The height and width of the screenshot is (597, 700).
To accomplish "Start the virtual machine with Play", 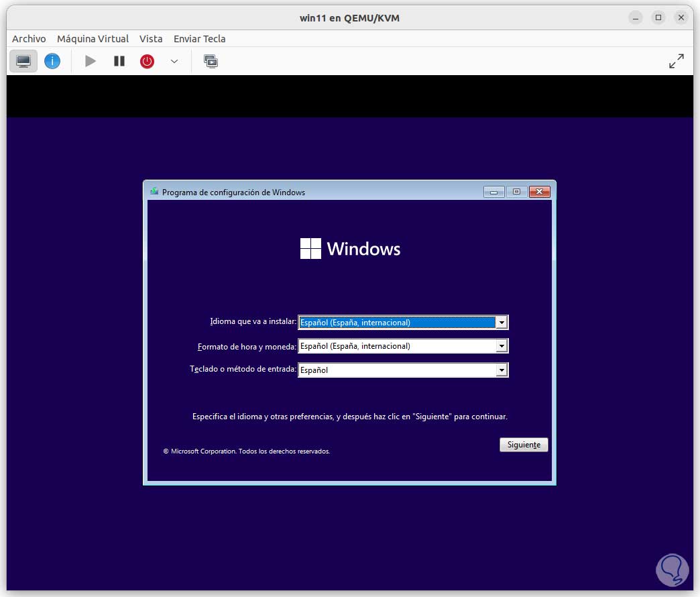I will [90, 61].
